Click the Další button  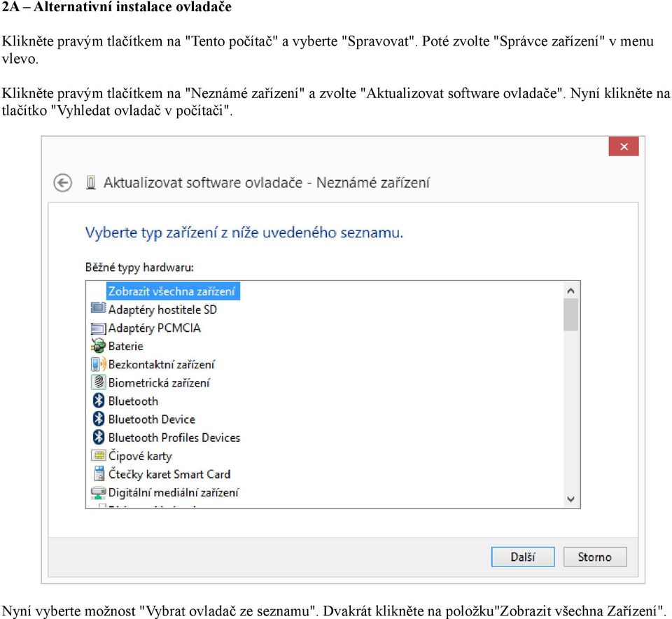(523, 557)
